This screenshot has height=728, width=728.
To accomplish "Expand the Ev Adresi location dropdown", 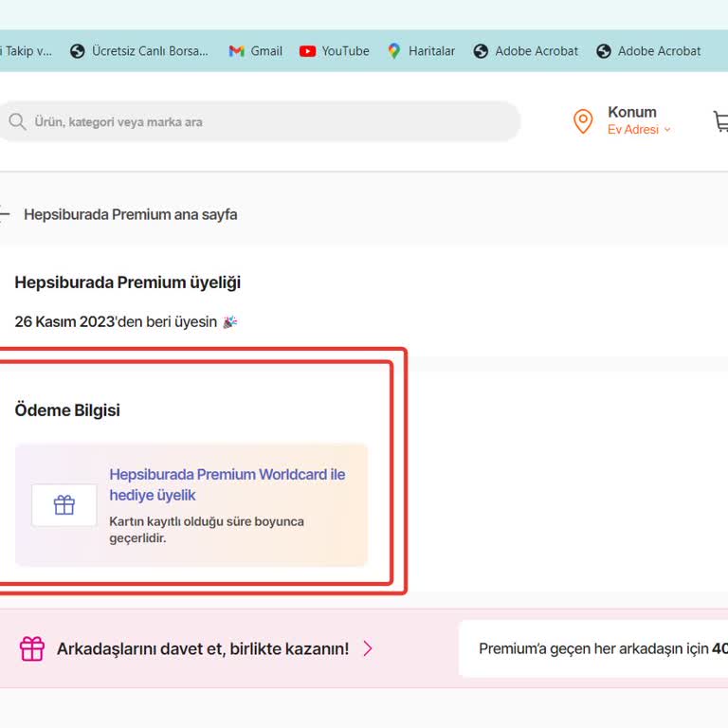I will (x=639, y=130).
